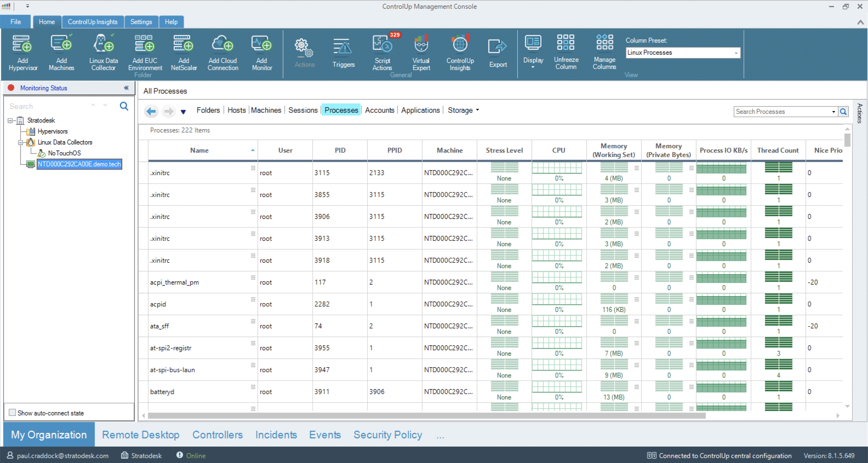Viewport: 868px width, 463px height.
Task: Click the grey forward navigation arrow
Action: tap(169, 111)
